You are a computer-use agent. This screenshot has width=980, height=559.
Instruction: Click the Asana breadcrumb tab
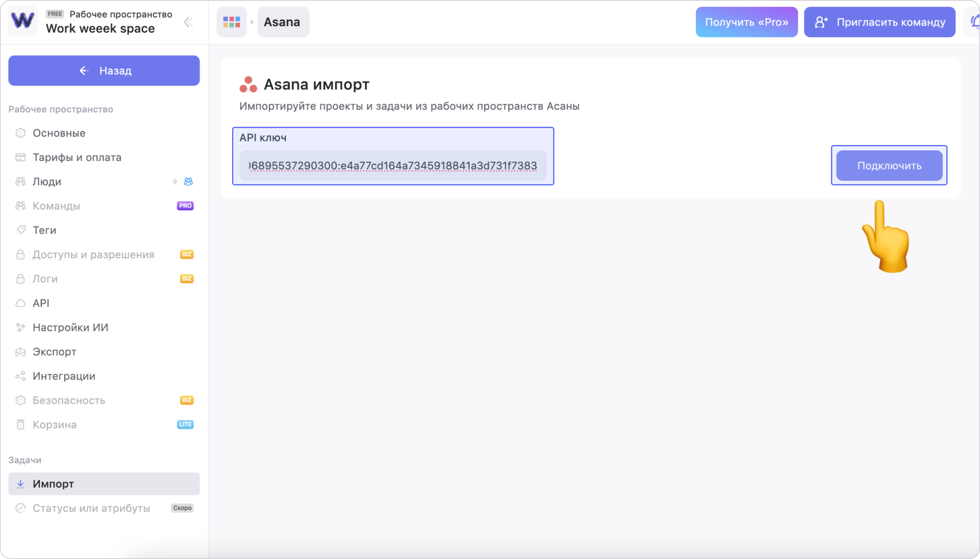tap(283, 22)
